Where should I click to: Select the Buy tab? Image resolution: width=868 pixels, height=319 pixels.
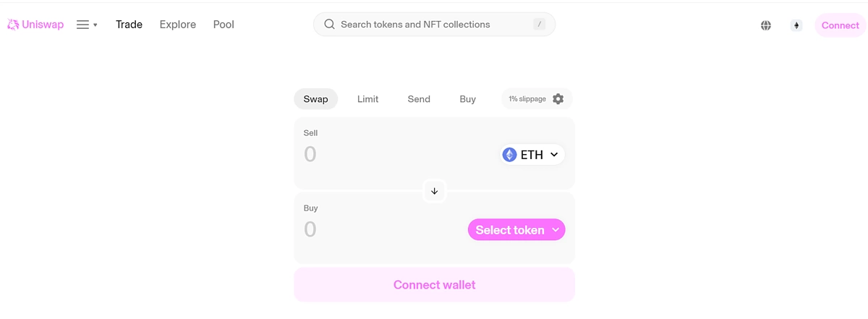(467, 99)
